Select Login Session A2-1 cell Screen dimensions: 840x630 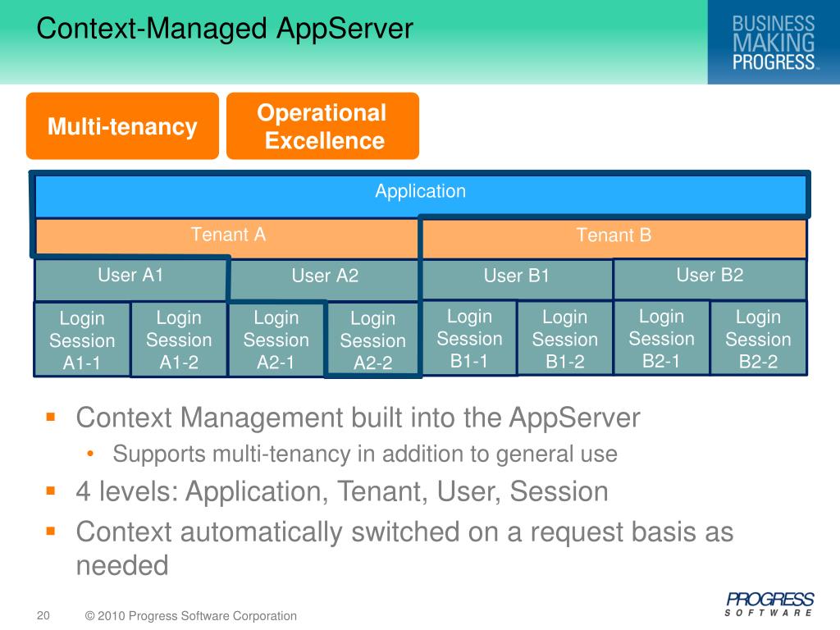[276, 340]
